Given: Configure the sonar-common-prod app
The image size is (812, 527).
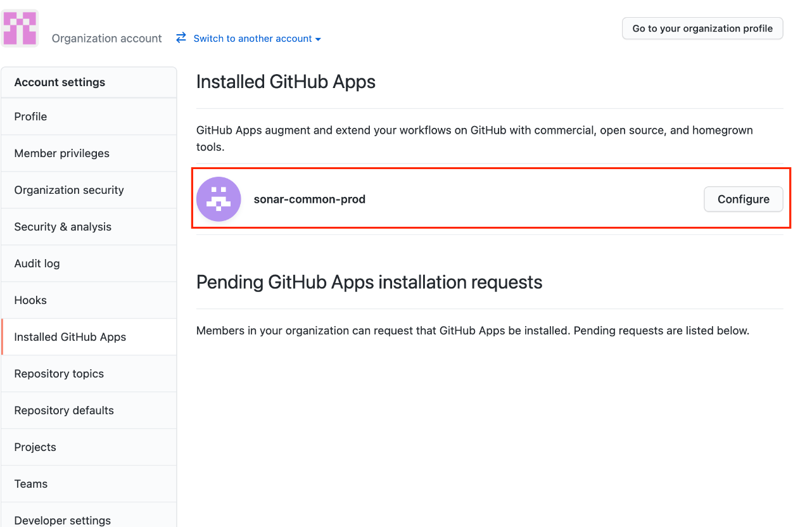Looking at the screenshot, I should click(x=743, y=199).
